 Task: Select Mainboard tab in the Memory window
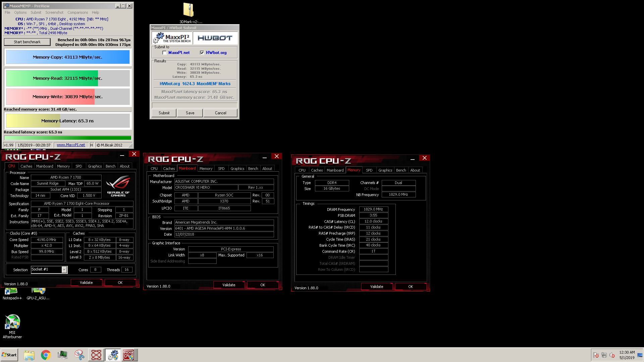335,170
